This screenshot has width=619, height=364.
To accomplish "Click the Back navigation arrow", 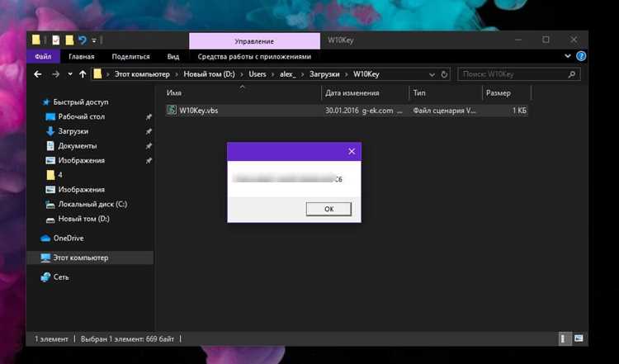I will point(38,74).
